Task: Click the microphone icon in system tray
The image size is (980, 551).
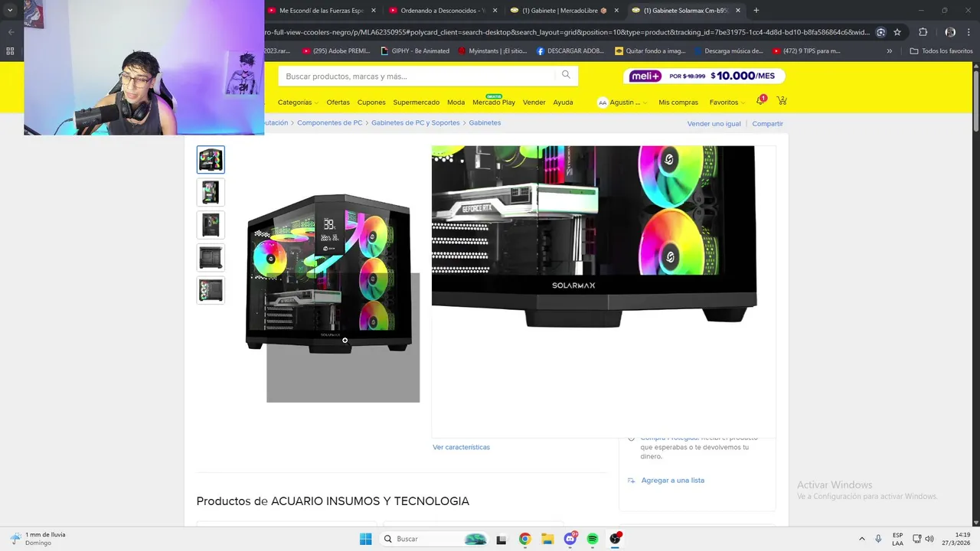Action: (x=878, y=539)
